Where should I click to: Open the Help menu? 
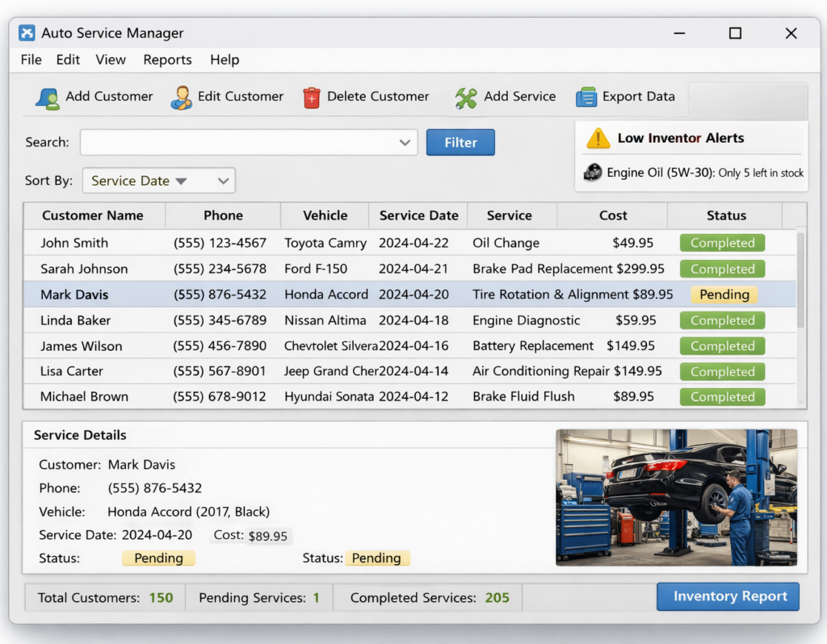[225, 60]
